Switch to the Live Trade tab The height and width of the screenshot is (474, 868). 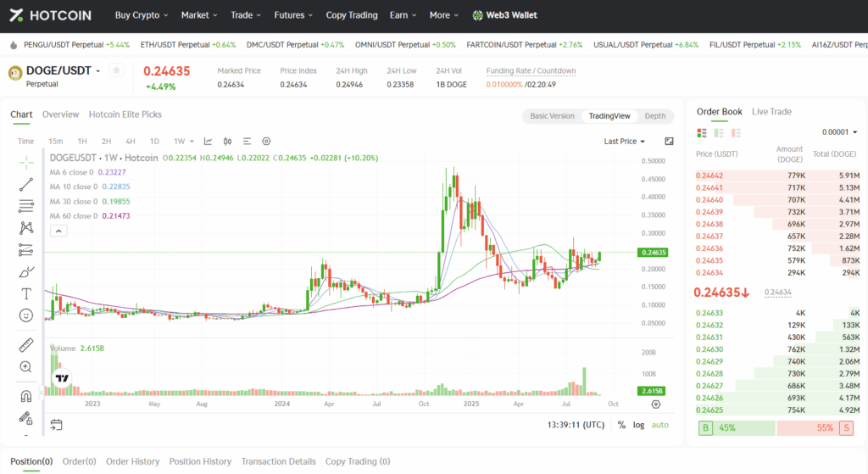coord(771,112)
